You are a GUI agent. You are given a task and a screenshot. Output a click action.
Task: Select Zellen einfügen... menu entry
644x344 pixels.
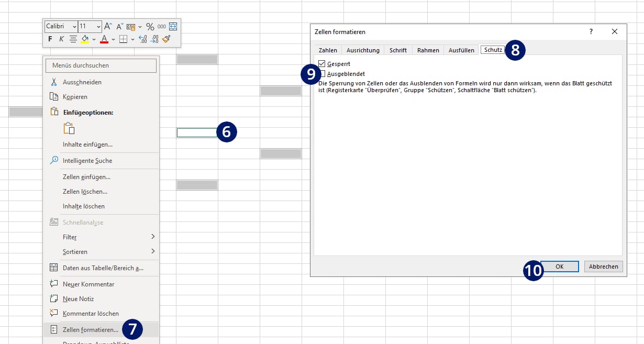[101, 177]
